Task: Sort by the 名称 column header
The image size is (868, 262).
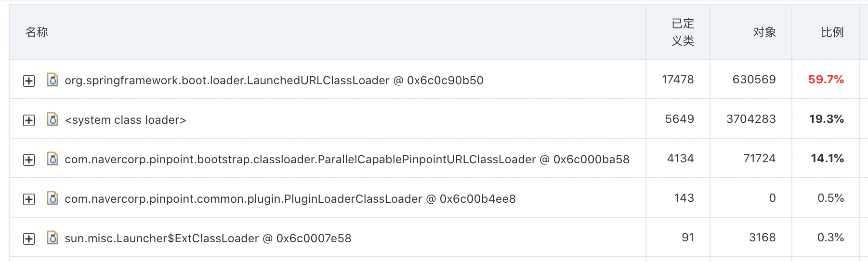Action: [37, 32]
